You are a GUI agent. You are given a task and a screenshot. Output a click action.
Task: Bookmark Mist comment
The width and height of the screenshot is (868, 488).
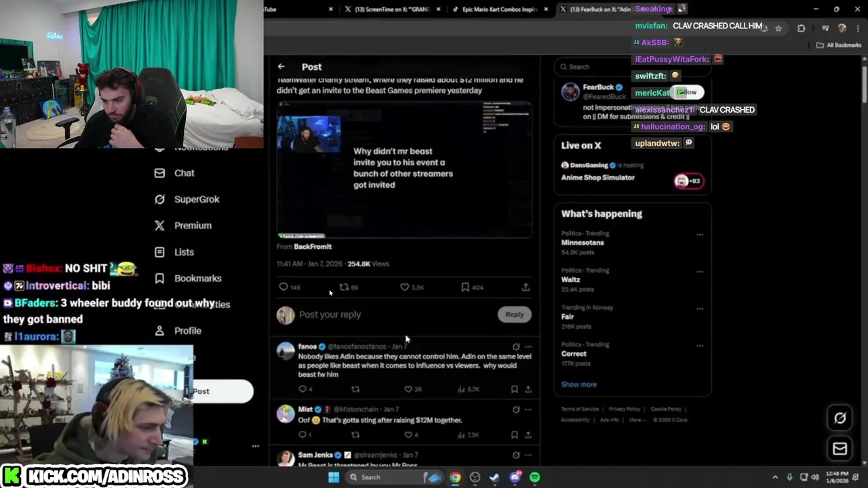515,434
